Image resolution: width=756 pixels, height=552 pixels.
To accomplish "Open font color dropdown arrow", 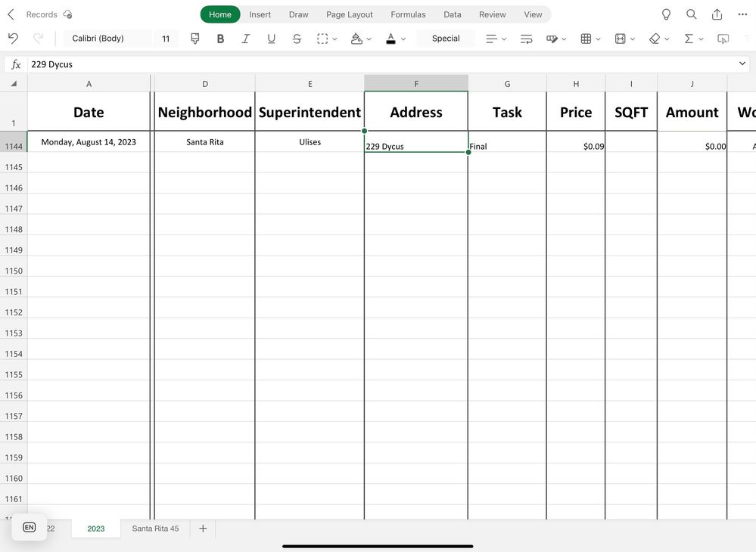I will click(x=403, y=39).
